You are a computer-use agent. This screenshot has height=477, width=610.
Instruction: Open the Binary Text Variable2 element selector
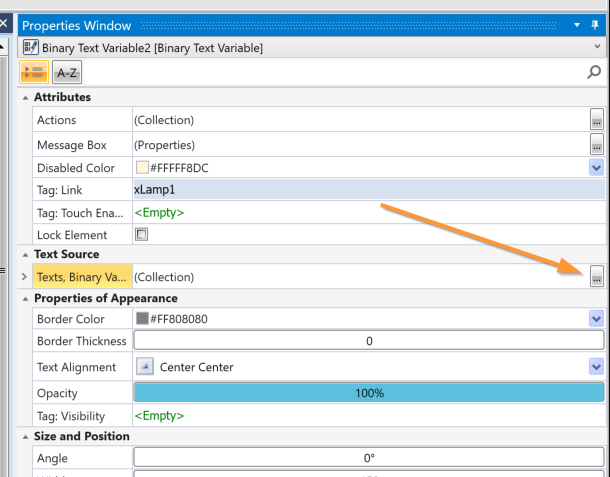(596, 47)
